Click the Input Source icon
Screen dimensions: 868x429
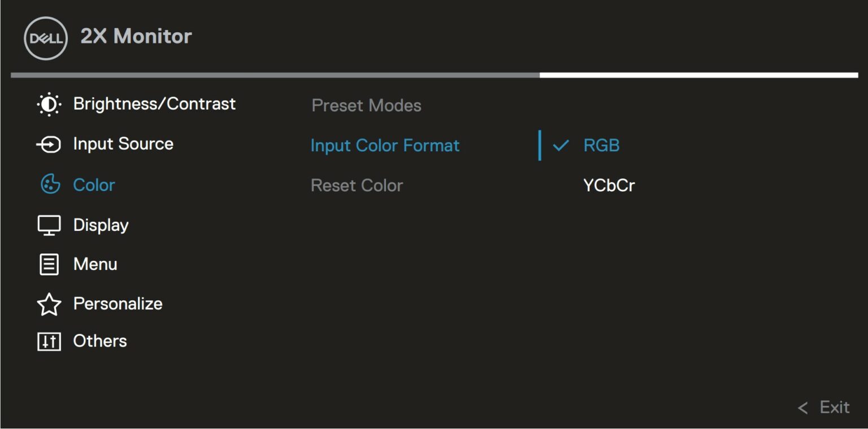click(50, 144)
